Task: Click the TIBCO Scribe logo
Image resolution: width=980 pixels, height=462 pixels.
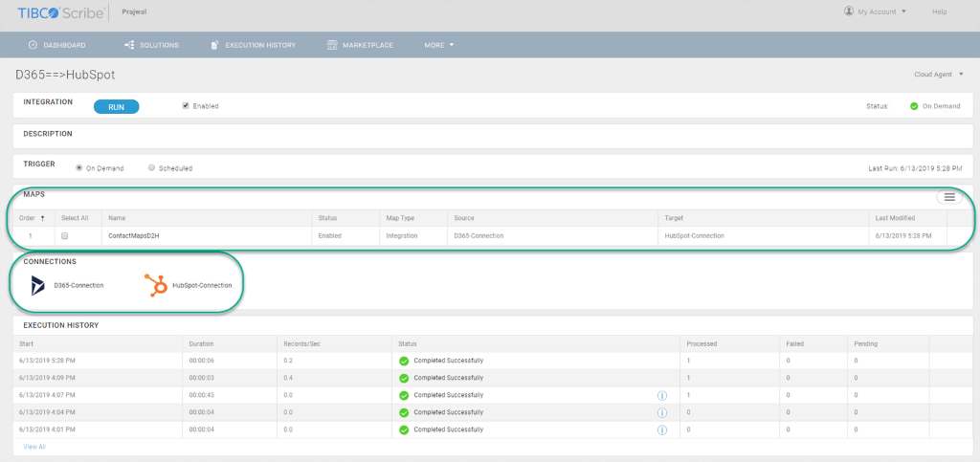Action: 60,12
